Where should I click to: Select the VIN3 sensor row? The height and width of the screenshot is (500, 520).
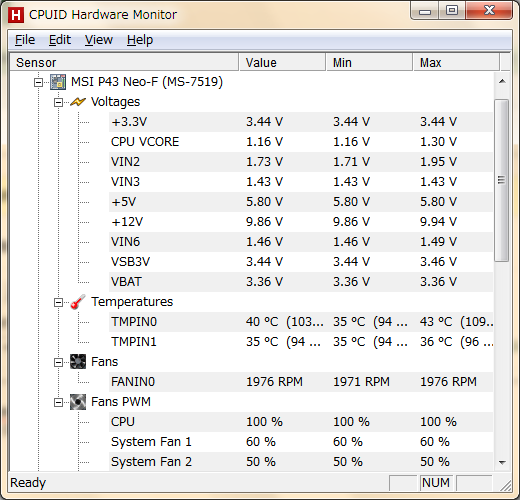tap(301, 182)
